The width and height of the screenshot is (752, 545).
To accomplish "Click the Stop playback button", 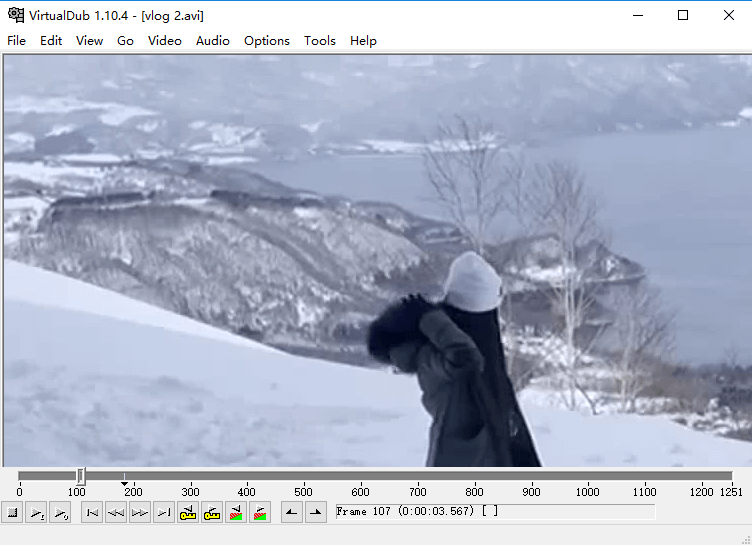I will pyautogui.click(x=12, y=513).
